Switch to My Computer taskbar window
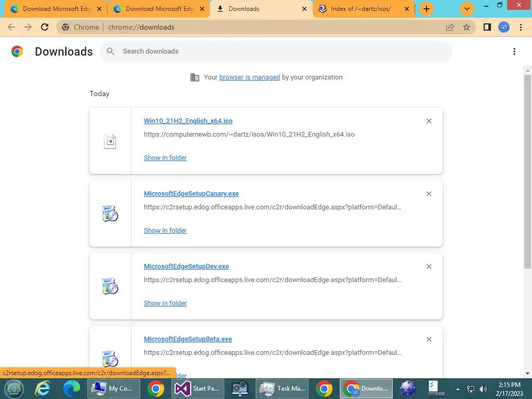Screen dimensions: 532x399 coord(114,389)
